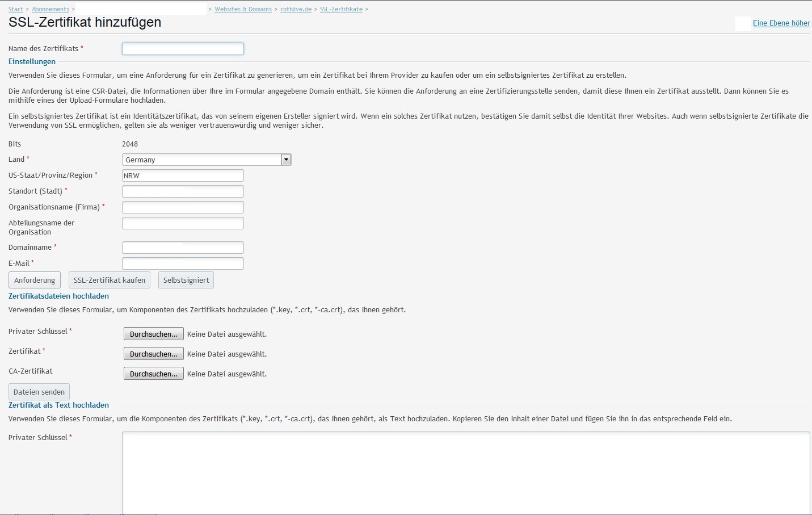
Task: Click the Standort (Stadt) input field
Action: (183, 191)
